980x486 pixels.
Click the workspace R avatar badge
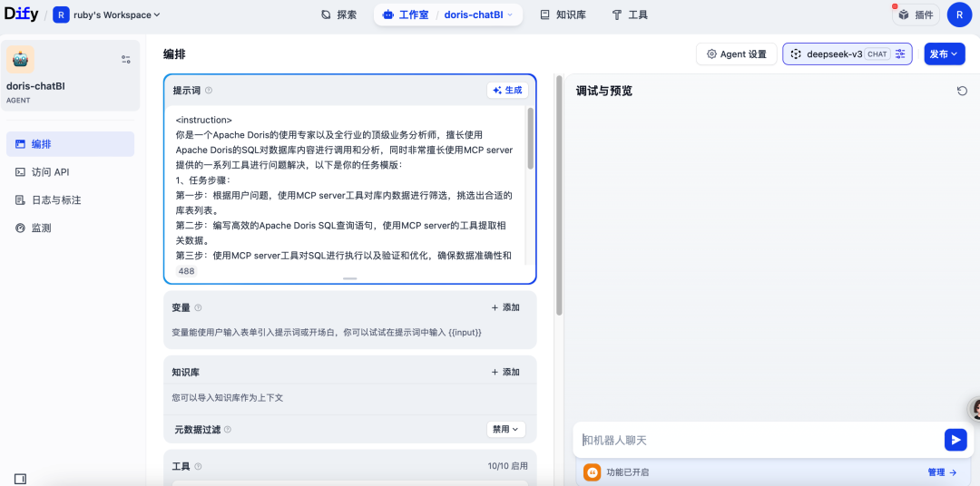click(x=61, y=15)
